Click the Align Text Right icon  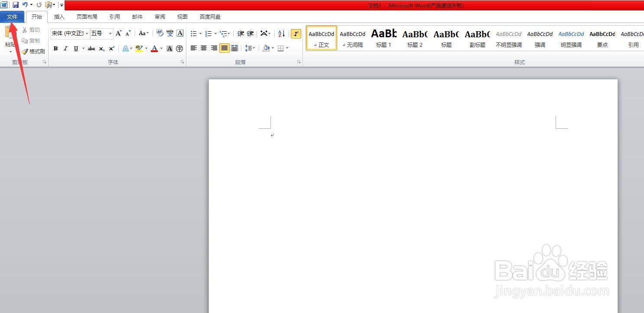pyautogui.click(x=214, y=48)
